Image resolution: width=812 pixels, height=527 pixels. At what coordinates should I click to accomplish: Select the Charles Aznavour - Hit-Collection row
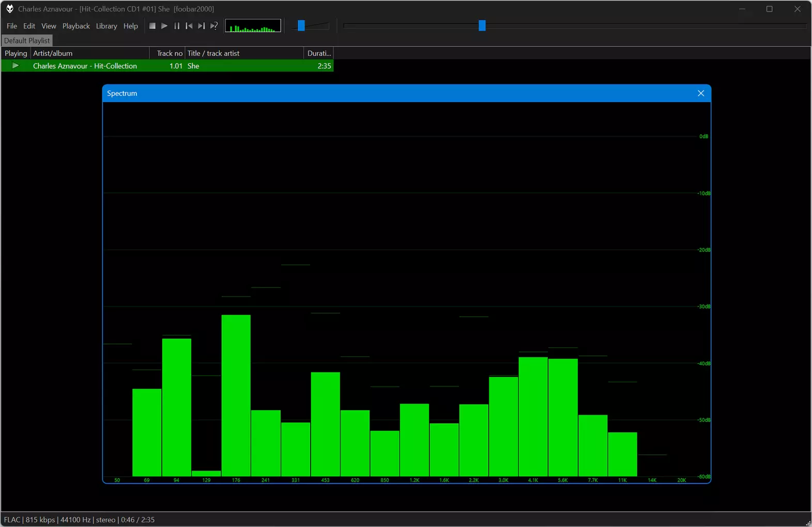(167, 66)
